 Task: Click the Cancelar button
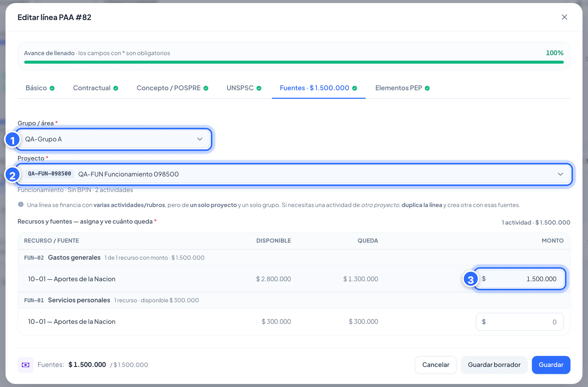[x=436, y=365]
